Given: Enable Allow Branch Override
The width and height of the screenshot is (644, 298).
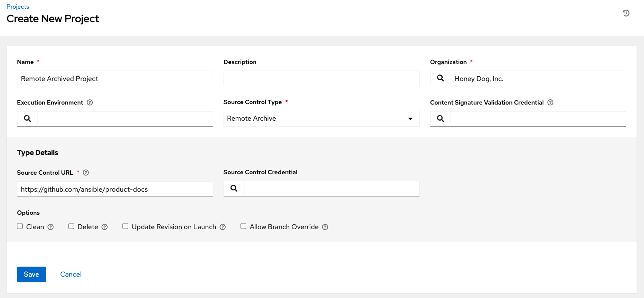Looking at the screenshot, I should 243,226.
